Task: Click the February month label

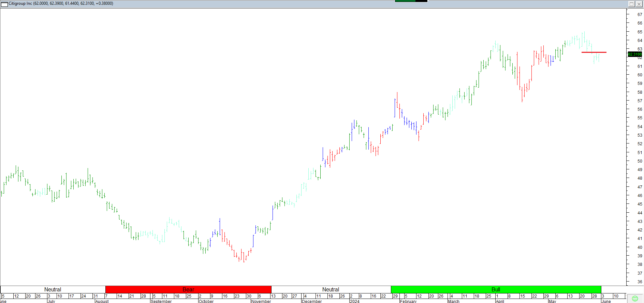Action: pyautogui.click(x=408, y=301)
